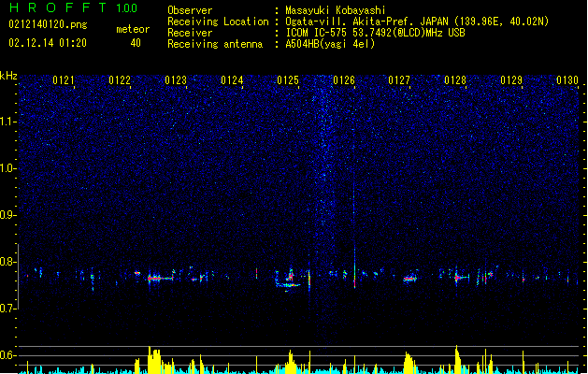This screenshot has width=588, height=374.
Task: Click the yellow intensity peak at 0128
Action: click(x=457, y=359)
